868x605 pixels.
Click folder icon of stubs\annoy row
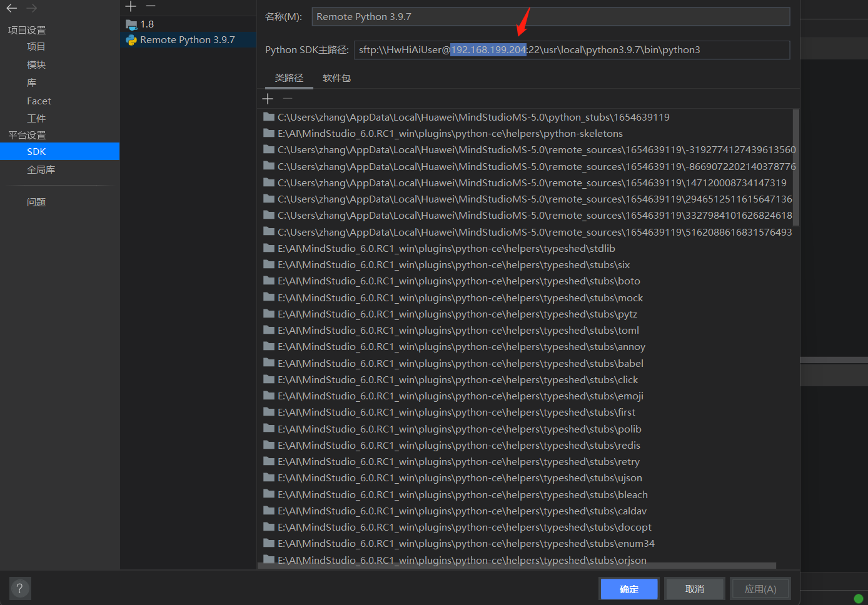270,346
